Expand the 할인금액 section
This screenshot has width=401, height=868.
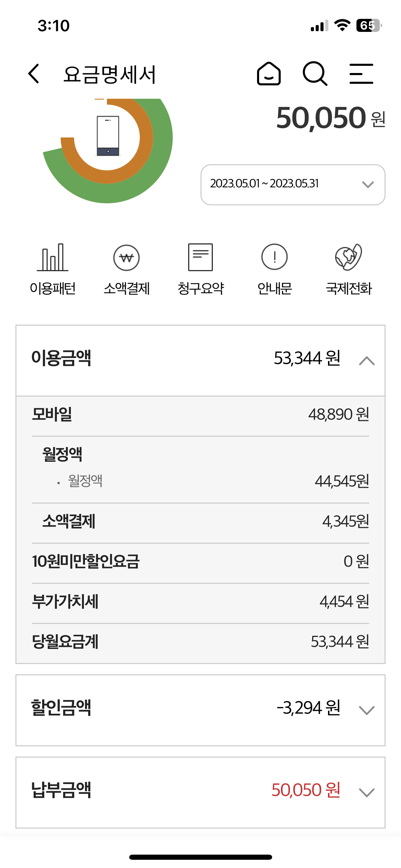tap(367, 710)
